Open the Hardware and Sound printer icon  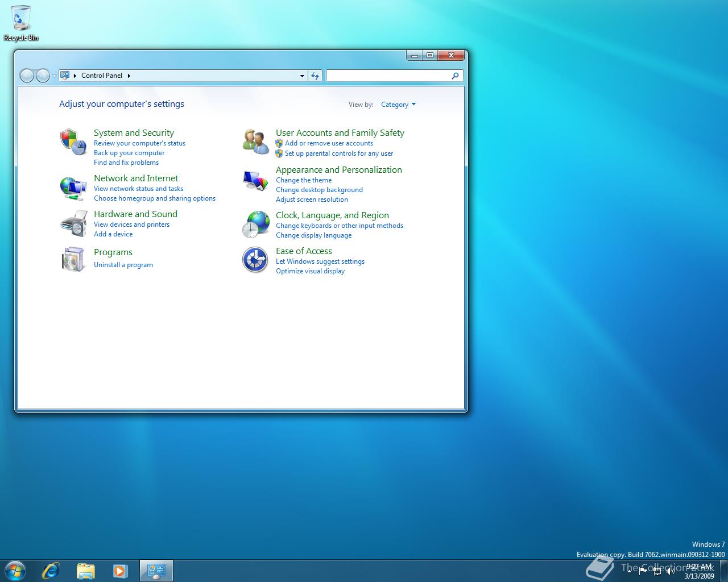73,223
